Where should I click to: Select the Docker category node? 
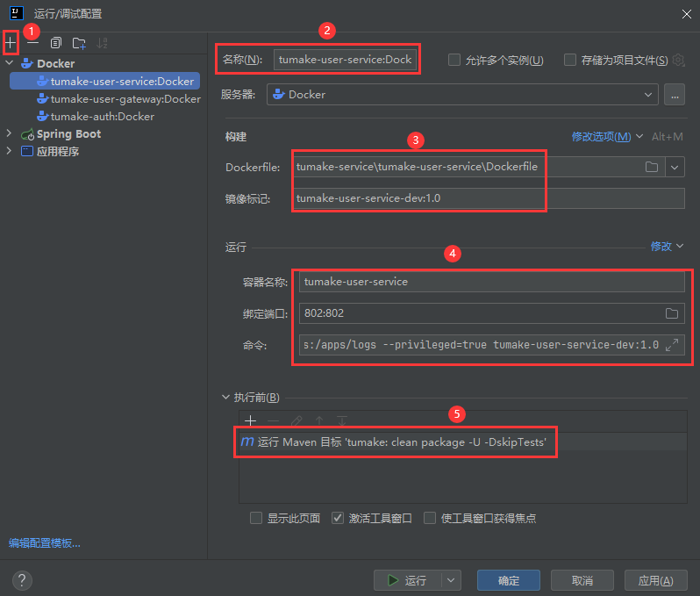click(47, 63)
